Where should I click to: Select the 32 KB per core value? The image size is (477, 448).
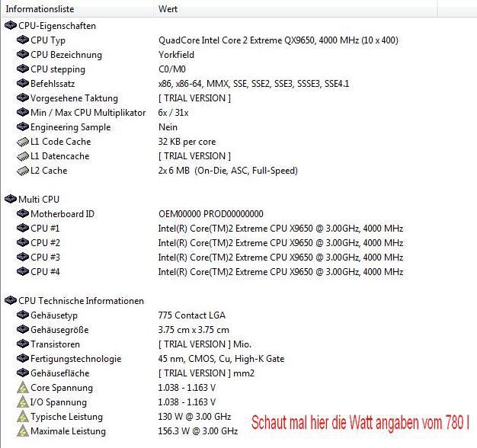click(187, 142)
